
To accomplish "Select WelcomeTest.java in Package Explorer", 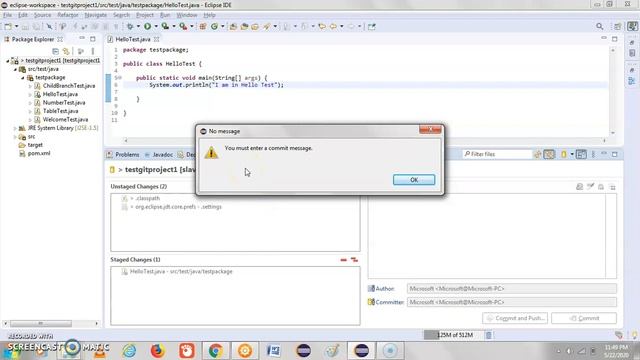I will coord(65,120).
